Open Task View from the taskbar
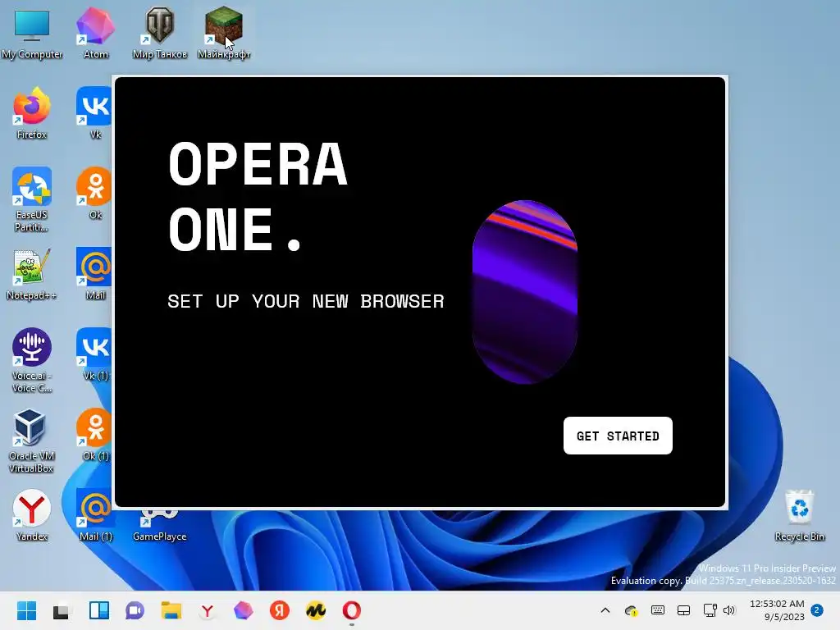Image resolution: width=840 pixels, height=630 pixels. [61, 610]
